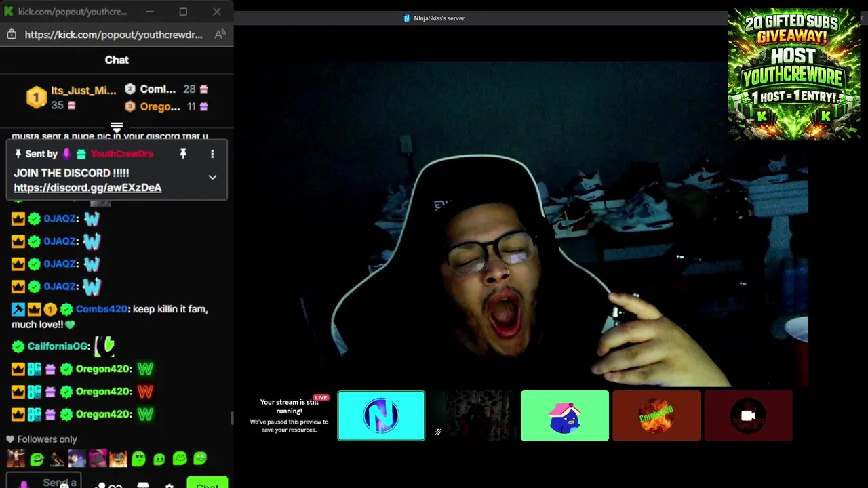Click the muted microphone icon on dark tile

[438, 432]
